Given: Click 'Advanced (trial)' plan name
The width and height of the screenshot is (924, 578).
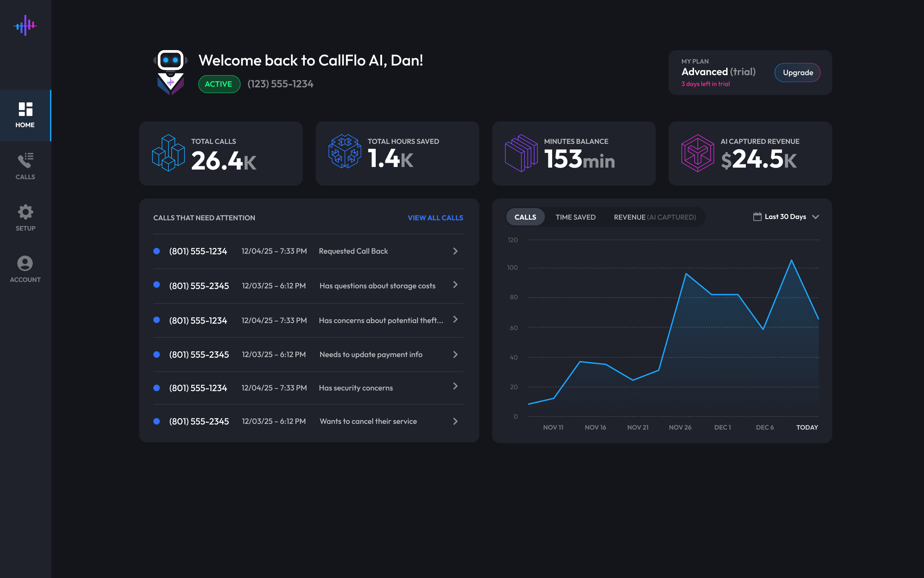Looking at the screenshot, I should pyautogui.click(x=718, y=72).
